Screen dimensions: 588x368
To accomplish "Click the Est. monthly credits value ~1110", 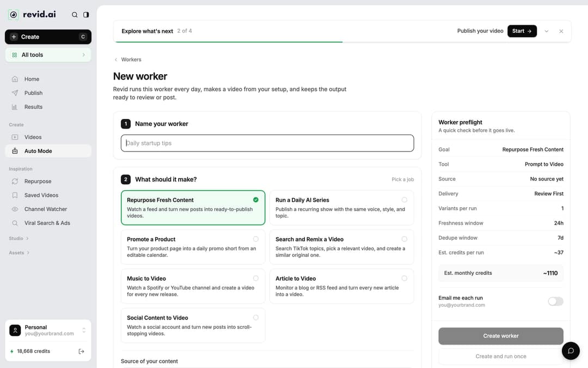I will [x=550, y=273].
